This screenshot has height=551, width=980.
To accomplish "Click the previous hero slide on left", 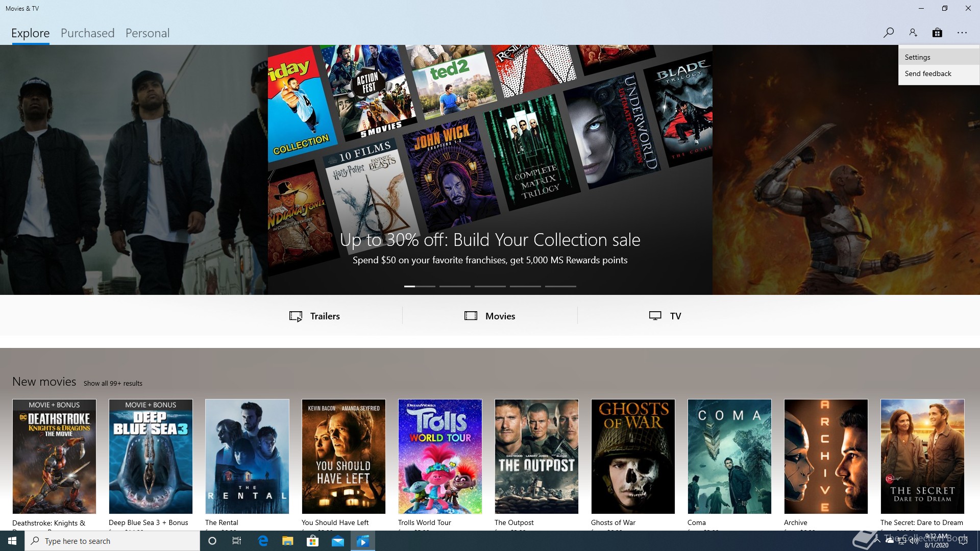I will (134, 170).
